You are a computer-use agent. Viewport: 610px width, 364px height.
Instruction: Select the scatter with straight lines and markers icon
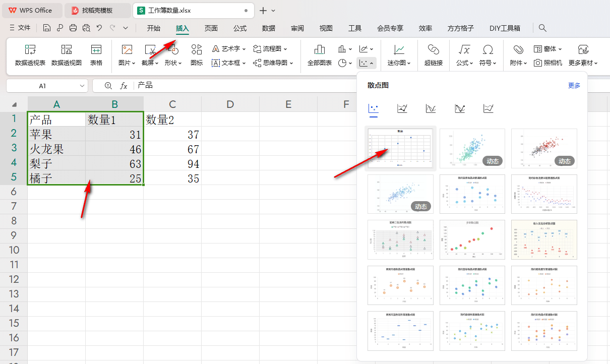pyautogui.click(x=402, y=108)
